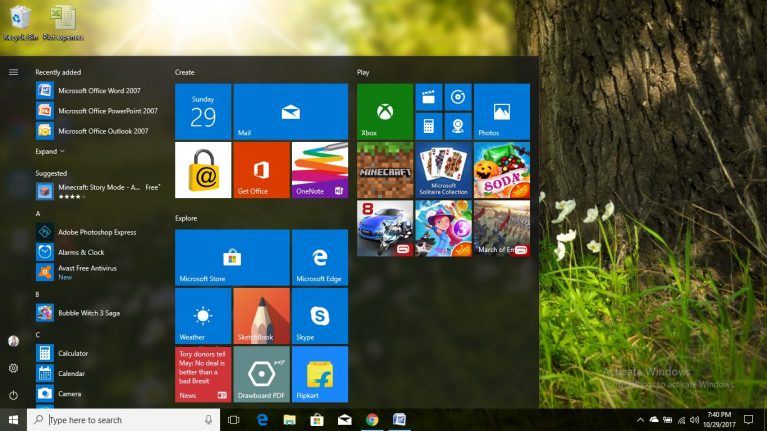Jump to letter B header
Image resolution: width=767 pixels, height=431 pixels.
(38, 294)
